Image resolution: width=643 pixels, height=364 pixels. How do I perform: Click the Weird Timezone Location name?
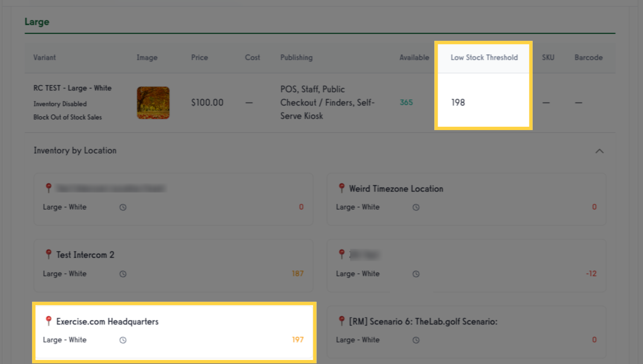pyautogui.click(x=396, y=189)
